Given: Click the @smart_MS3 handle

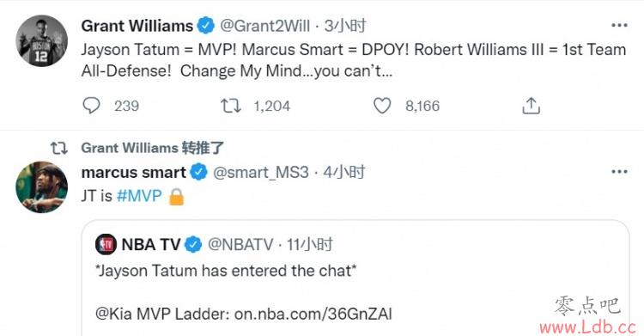Looking at the screenshot, I should tap(261, 173).
